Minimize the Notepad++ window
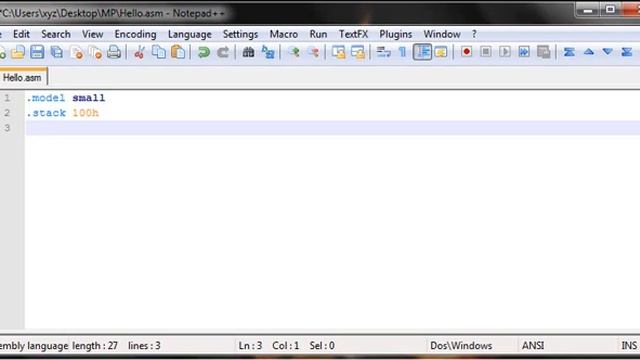Screen dimensions: 640x360 588,10
